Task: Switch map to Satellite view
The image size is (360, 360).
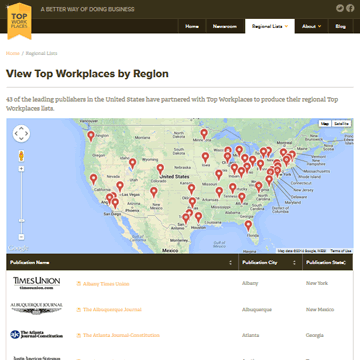Action: pos(341,124)
